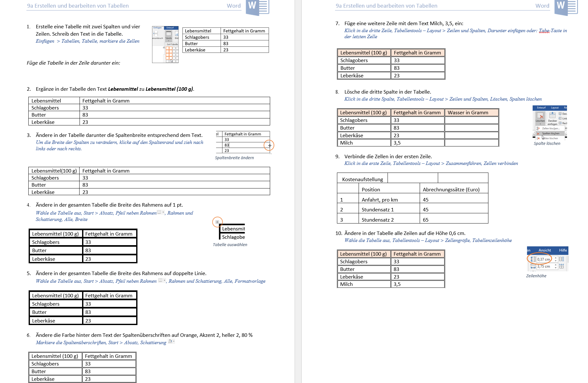Click the Darüber einfügen icon
Screen dimensions: 588x383
pos(552,116)
